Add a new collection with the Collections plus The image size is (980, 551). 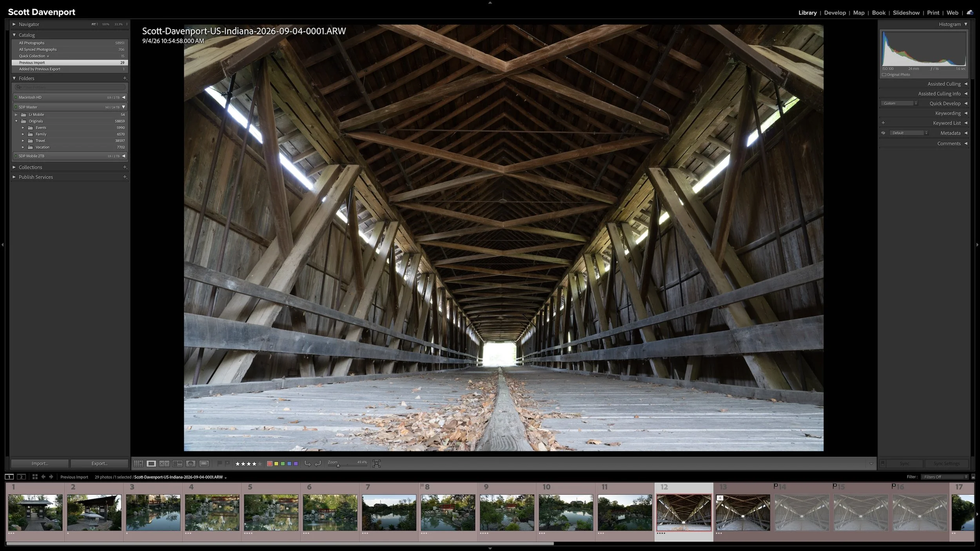click(125, 167)
